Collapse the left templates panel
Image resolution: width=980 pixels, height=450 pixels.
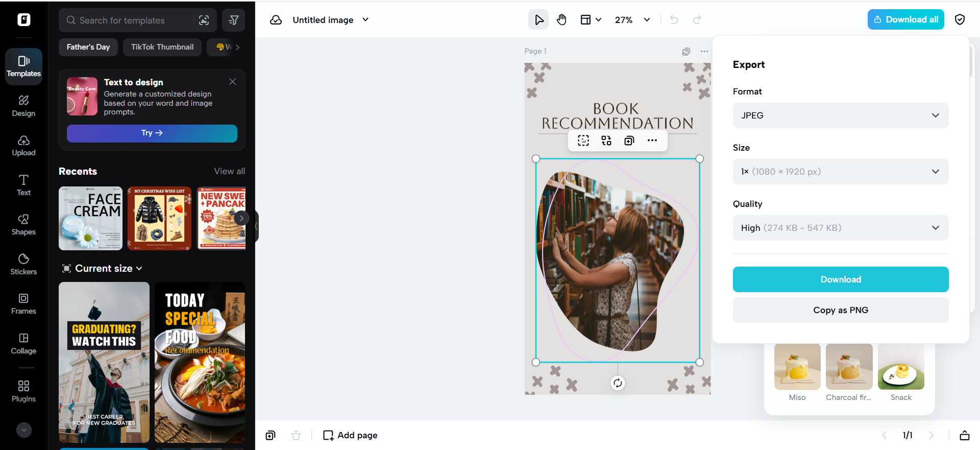[x=256, y=225]
